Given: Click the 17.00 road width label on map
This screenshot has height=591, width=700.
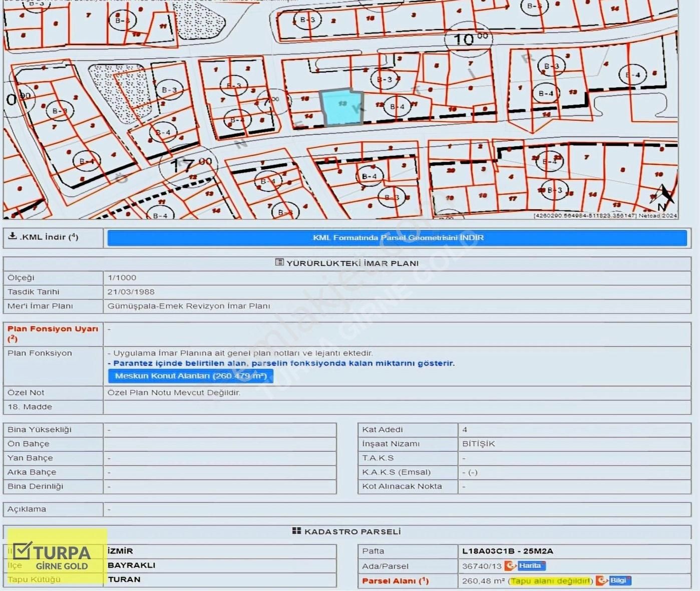Looking at the screenshot, I should (x=191, y=164).
